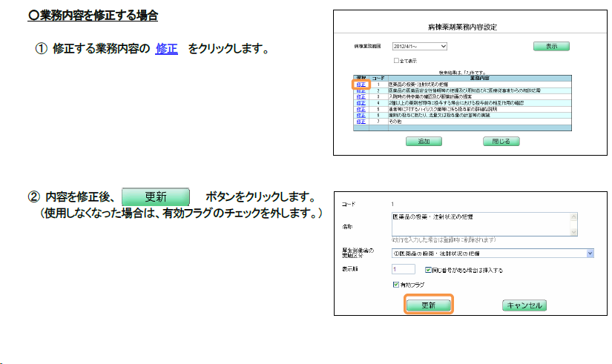Click scroll-up arrow in 名称 text area

click(573, 216)
